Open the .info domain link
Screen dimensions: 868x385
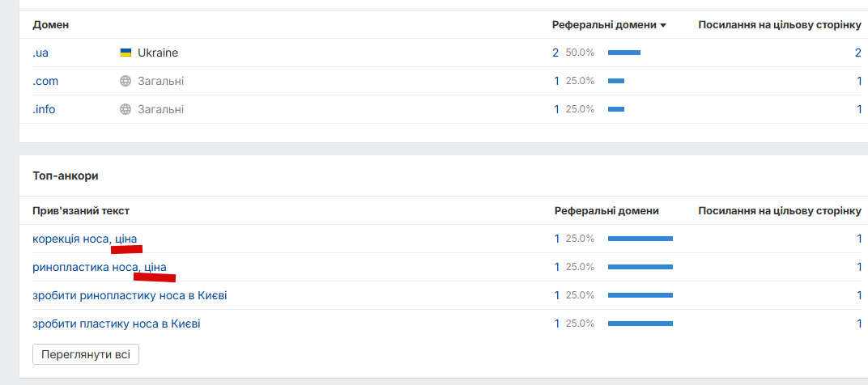[44, 109]
